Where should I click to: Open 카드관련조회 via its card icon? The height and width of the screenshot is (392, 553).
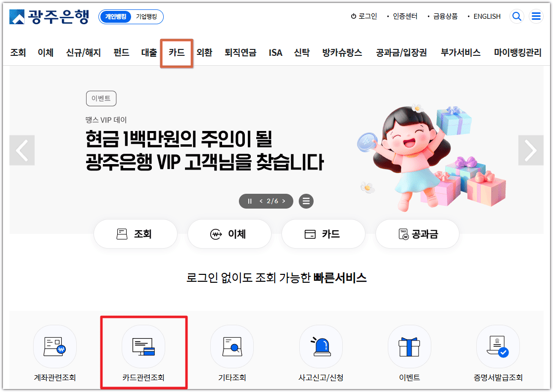coord(143,347)
